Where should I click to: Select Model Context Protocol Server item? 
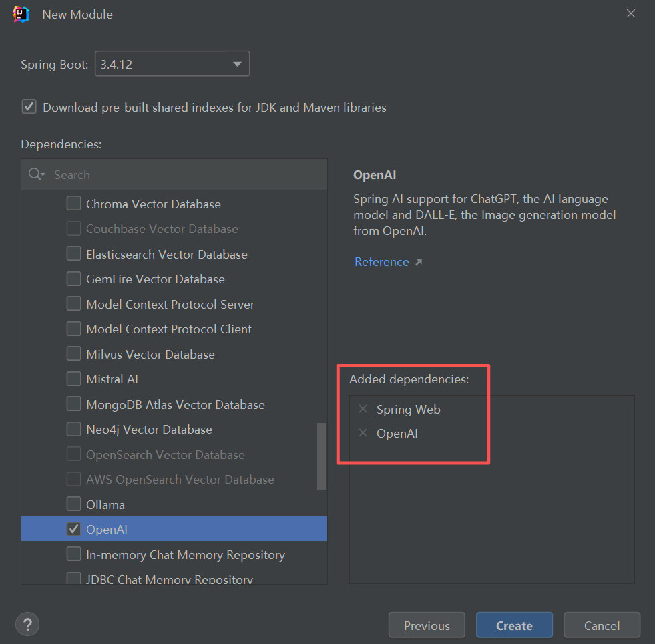[170, 304]
